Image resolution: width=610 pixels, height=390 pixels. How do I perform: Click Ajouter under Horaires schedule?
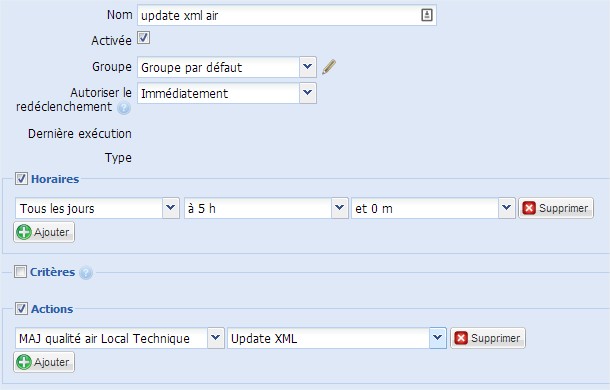pyautogui.click(x=44, y=232)
